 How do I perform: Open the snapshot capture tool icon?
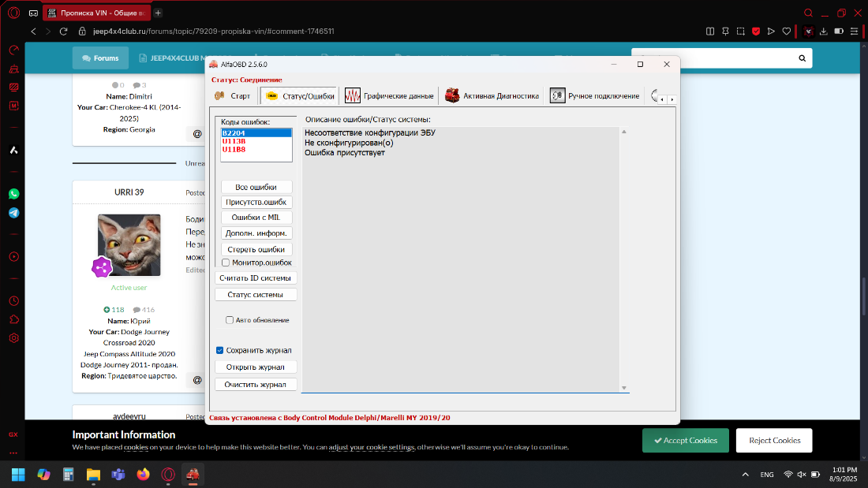click(x=741, y=32)
